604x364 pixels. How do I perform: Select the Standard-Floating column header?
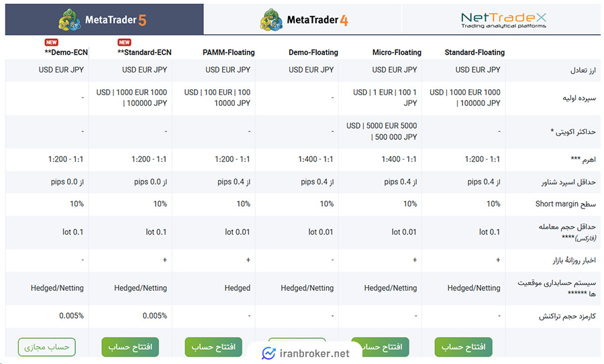[474, 52]
